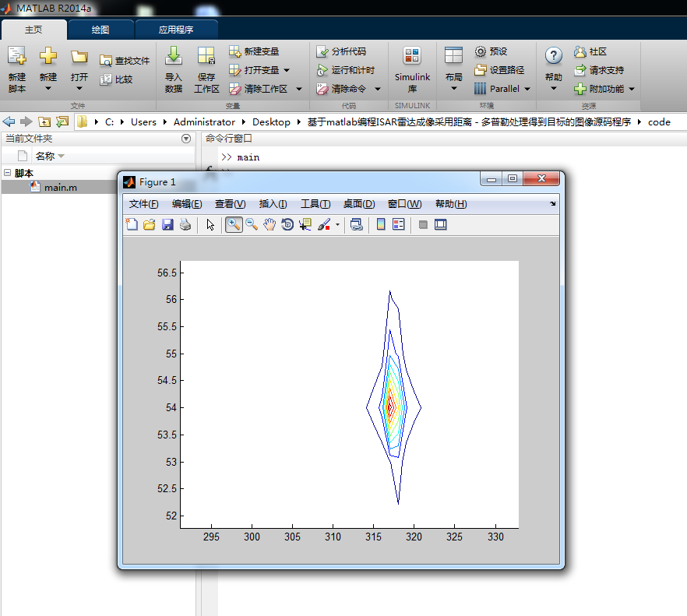Screen dimensions: 687x616
Task: Open the Add-Ons (附加功能) dropdown
Action: click(x=632, y=89)
